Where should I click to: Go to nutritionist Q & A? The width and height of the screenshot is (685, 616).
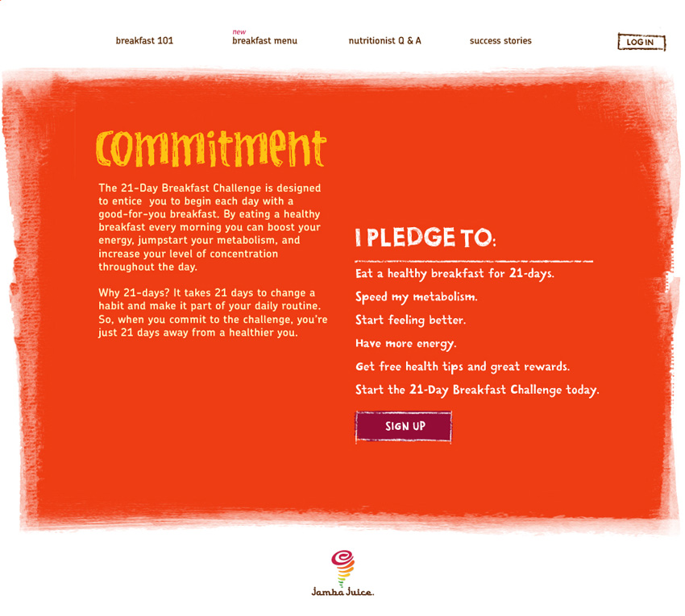pyautogui.click(x=384, y=40)
